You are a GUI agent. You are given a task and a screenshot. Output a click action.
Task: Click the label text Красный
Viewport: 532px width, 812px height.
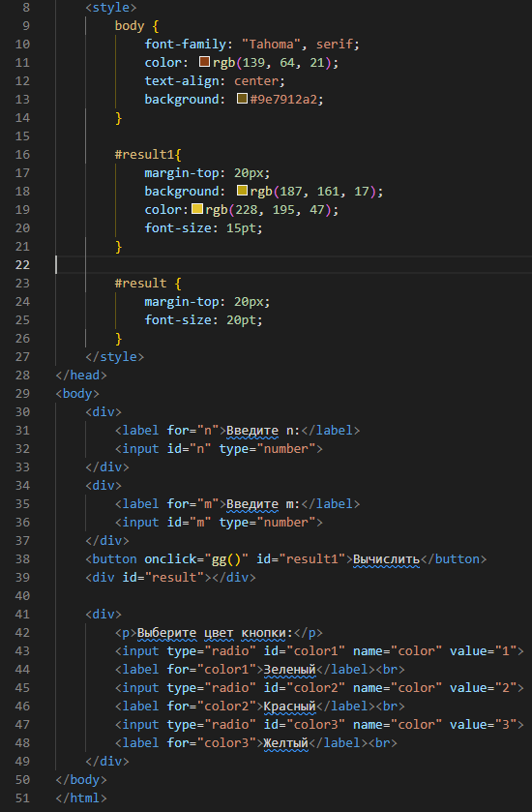(290, 706)
